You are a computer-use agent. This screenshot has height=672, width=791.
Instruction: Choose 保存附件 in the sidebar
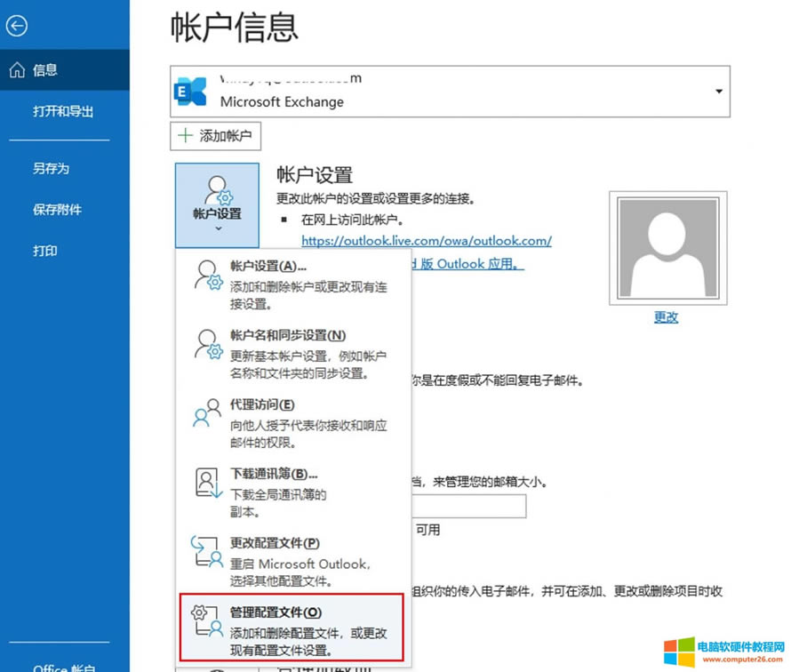pyautogui.click(x=57, y=210)
